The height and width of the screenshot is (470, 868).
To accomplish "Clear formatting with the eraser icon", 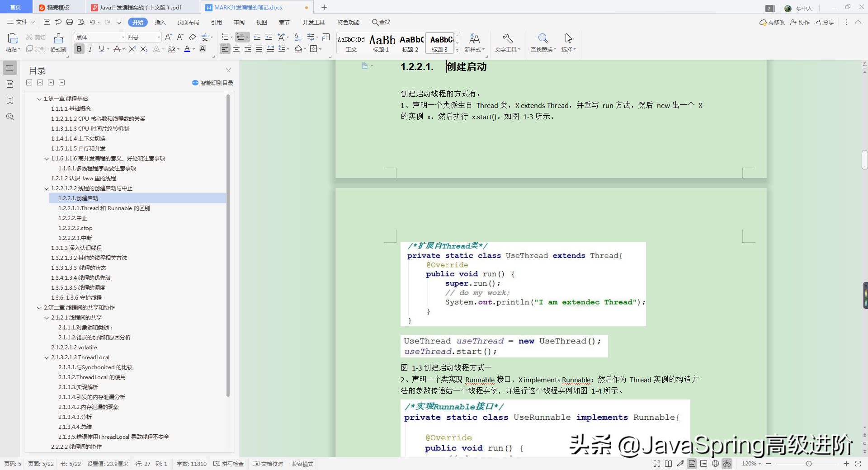I will click(192, 37).
